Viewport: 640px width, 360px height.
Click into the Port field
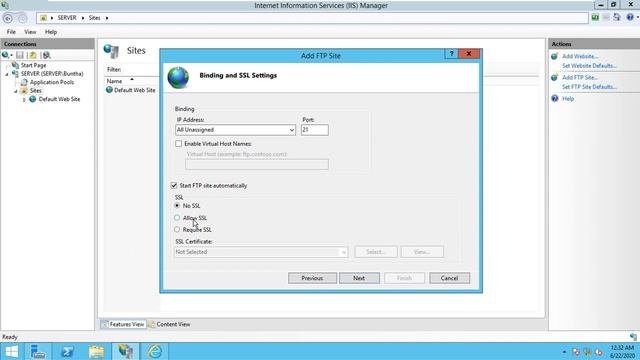click(x=315, y=130)
